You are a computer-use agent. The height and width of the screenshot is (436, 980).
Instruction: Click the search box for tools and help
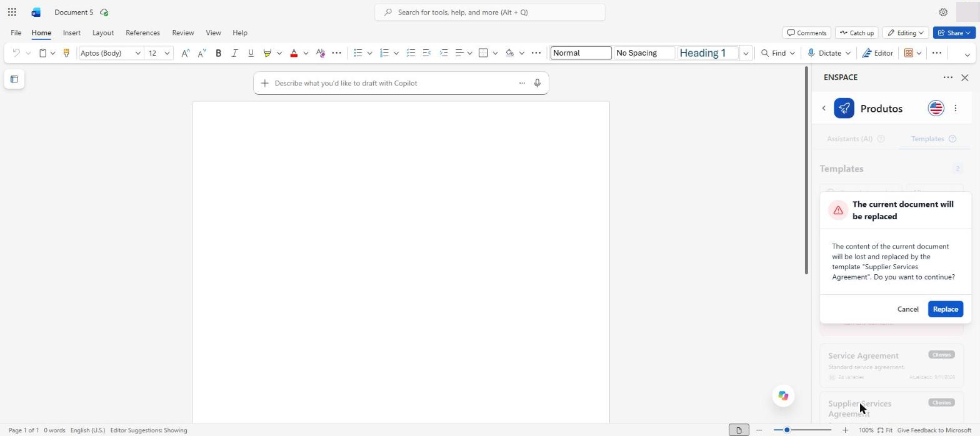[x=490, y=12]
